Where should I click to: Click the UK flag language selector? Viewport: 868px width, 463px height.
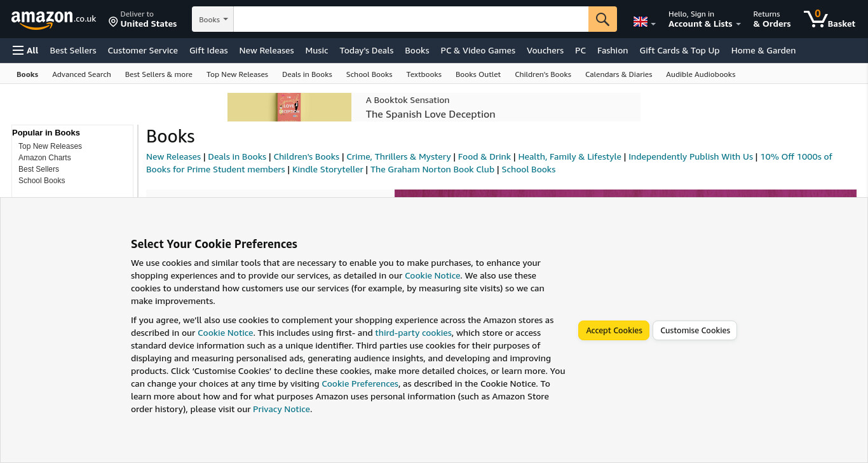click(644, 22)
